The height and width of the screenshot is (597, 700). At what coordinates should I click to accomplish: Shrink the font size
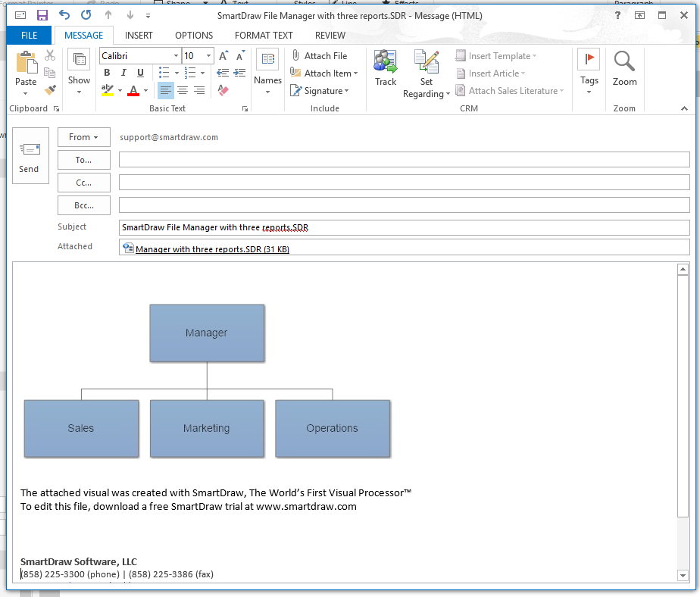pos(240,56)
